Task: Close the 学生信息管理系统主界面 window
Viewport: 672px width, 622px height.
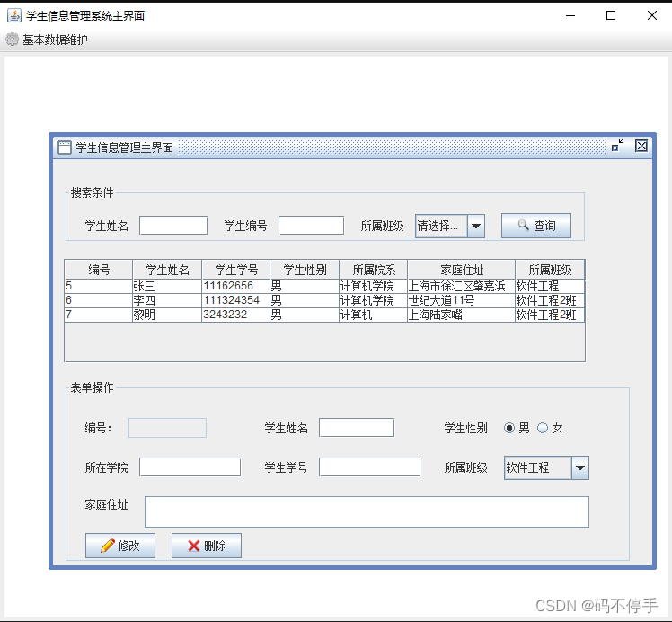Action: (652, 16)
